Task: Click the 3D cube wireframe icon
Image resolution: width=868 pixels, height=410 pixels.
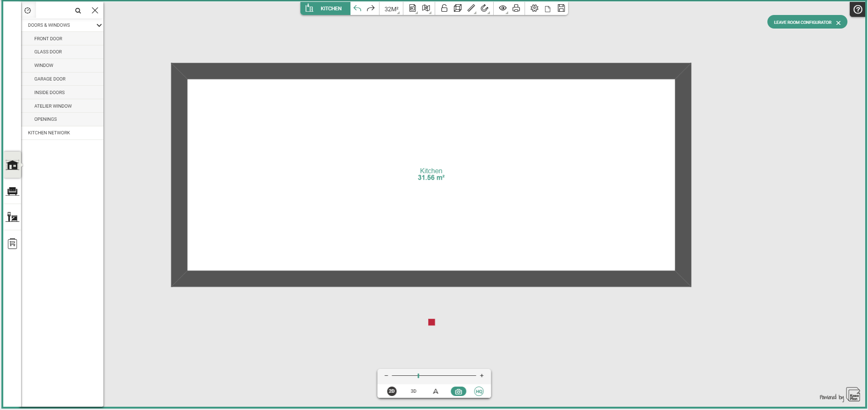Action: click(458, 8)
